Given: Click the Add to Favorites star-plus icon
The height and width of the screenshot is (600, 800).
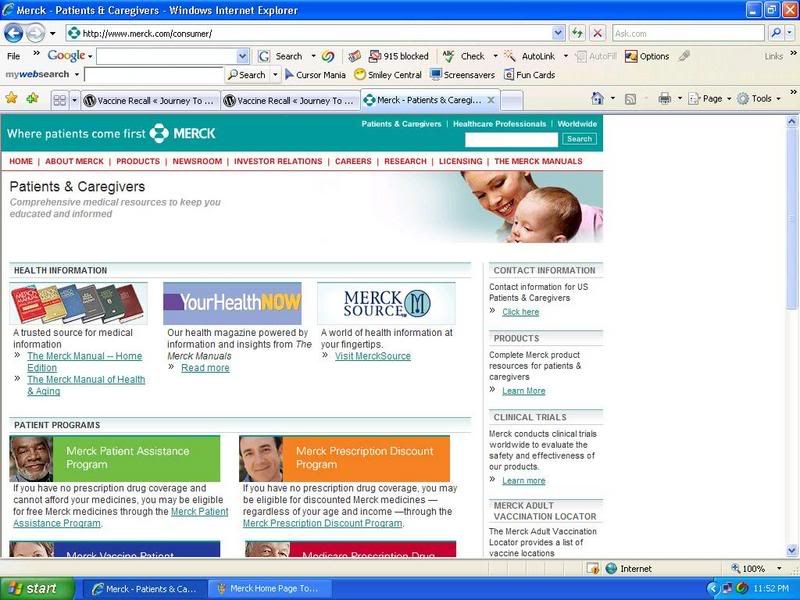Looking at the screenshot, I should (32, 97).
